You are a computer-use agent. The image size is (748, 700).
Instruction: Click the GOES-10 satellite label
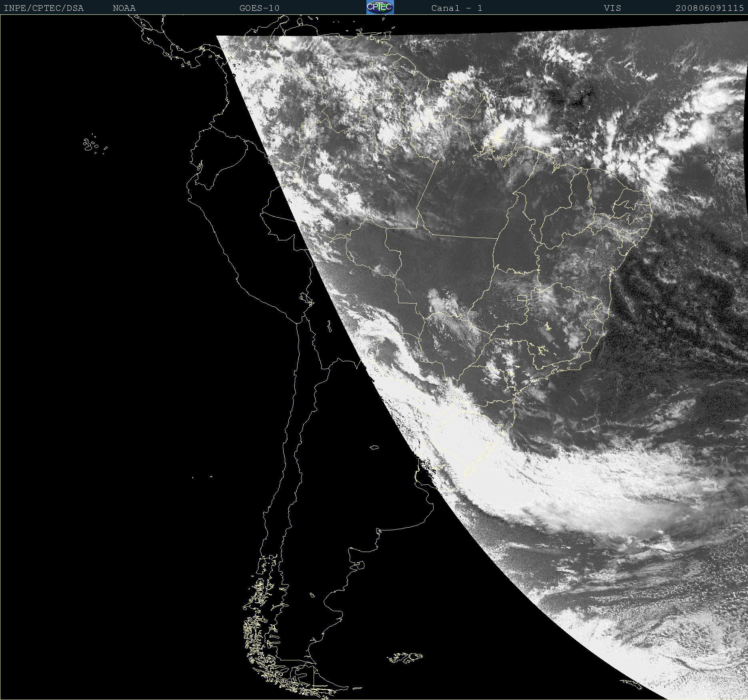coord(260,8)
